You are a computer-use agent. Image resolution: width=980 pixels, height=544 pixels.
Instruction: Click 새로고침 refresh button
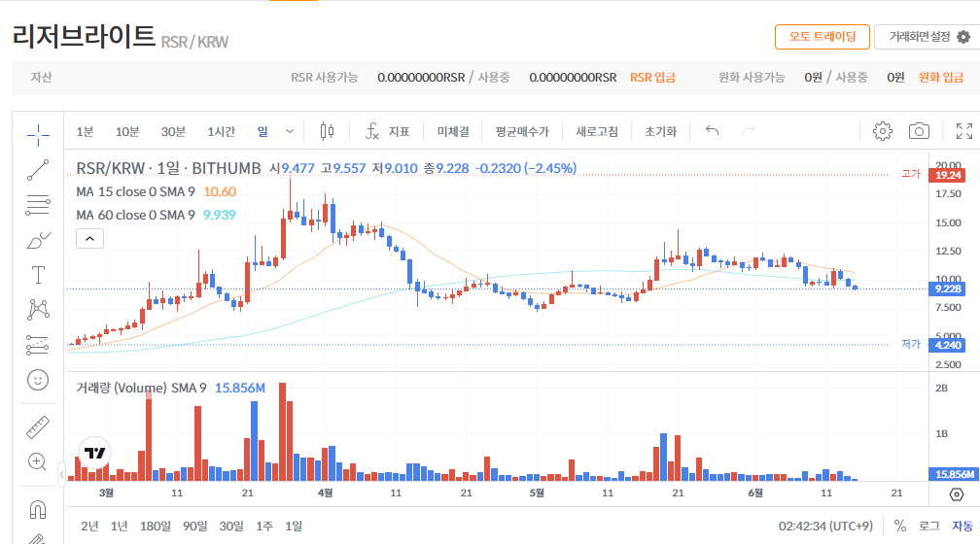tap(596, 131)
